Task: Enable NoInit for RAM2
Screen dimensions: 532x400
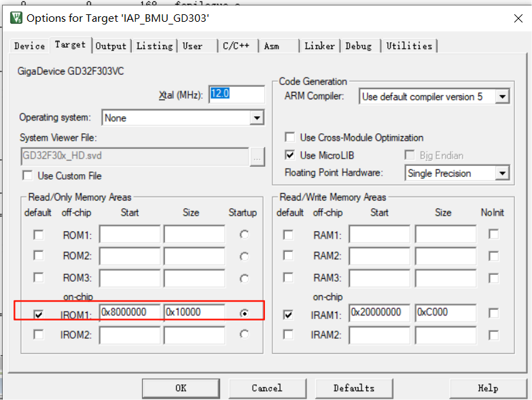Action: coord(494,256)
